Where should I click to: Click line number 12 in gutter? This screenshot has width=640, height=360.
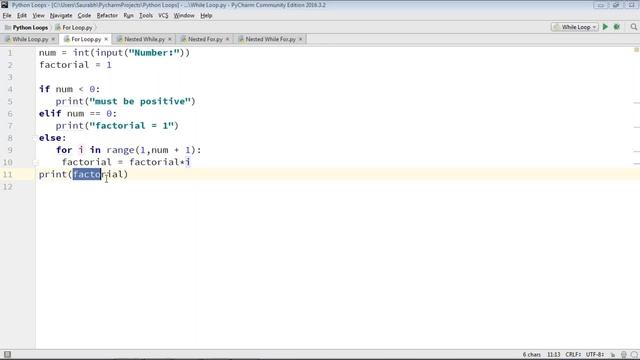8,187
